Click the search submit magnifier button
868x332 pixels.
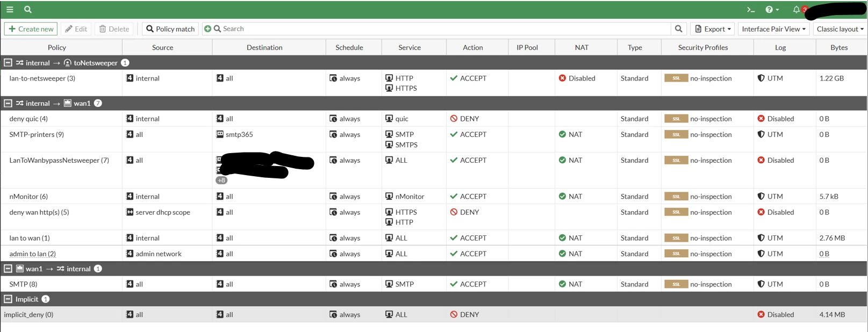pos(679,29)
